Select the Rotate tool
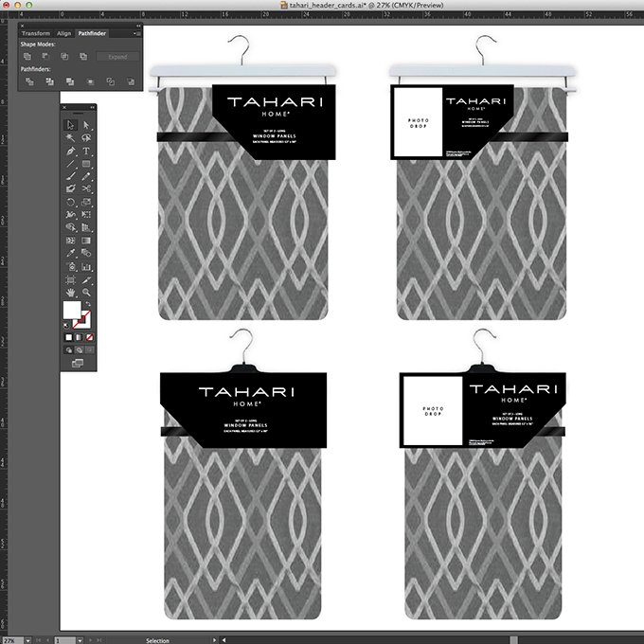 point(70,202)
